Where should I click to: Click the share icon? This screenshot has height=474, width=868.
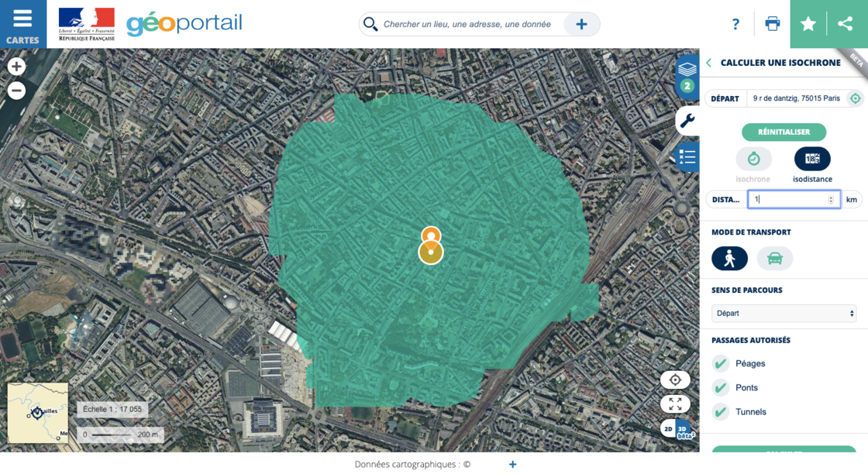click(846, 24)
